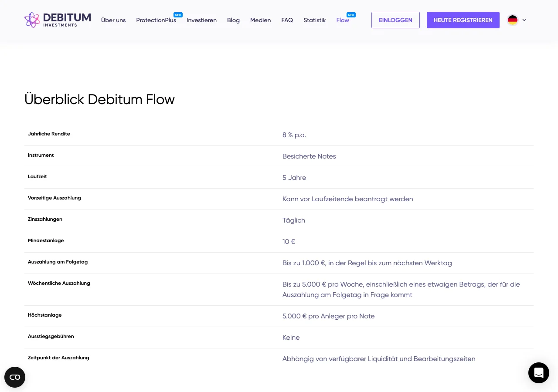Select the Täglich value
558x392 pixels.
(x=294, y=220)
